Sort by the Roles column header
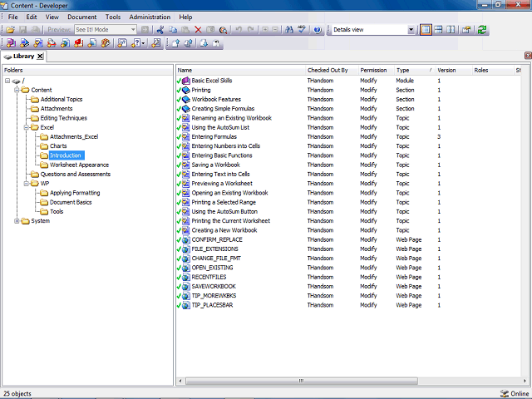The width and height of the screenshot is (532, 399). click(x=493, y=70)
